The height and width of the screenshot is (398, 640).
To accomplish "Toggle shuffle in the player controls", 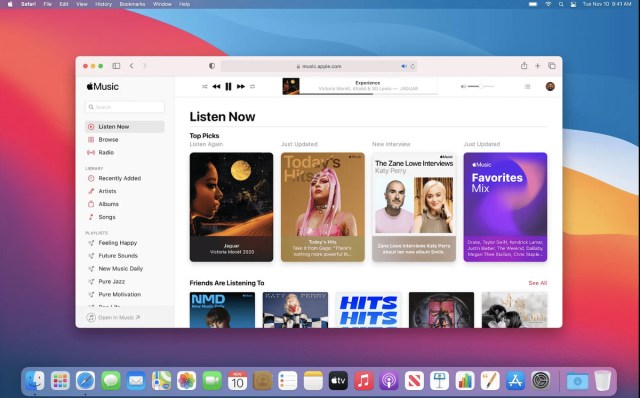I will click(x=204, y=87).
